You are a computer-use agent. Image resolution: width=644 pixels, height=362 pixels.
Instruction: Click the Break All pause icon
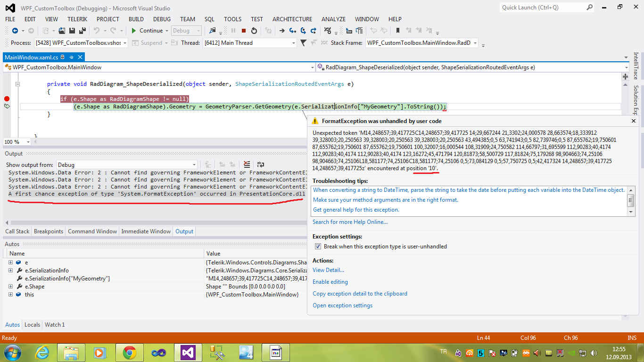pyautogui.click(x=233, y=31)
